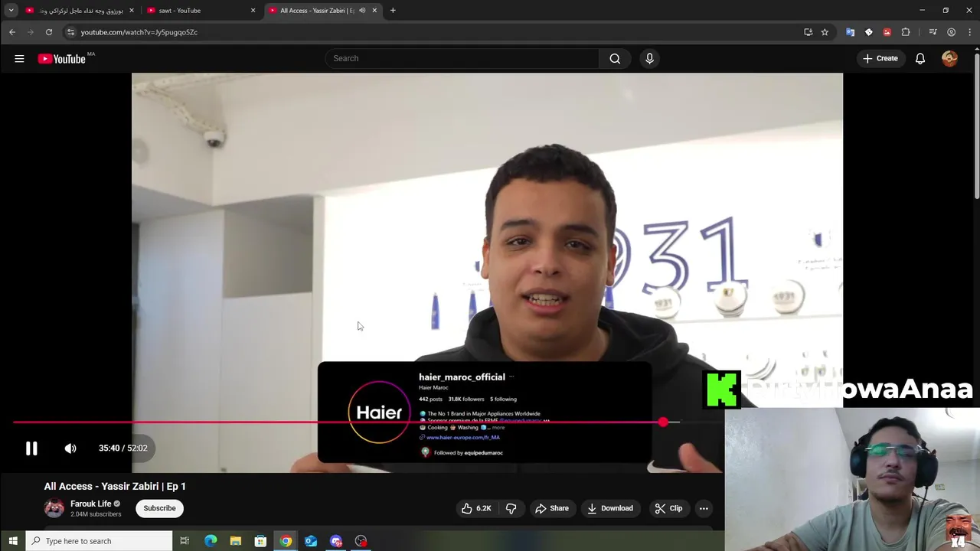Launch Microsoft Edge from taskbar

211,541
